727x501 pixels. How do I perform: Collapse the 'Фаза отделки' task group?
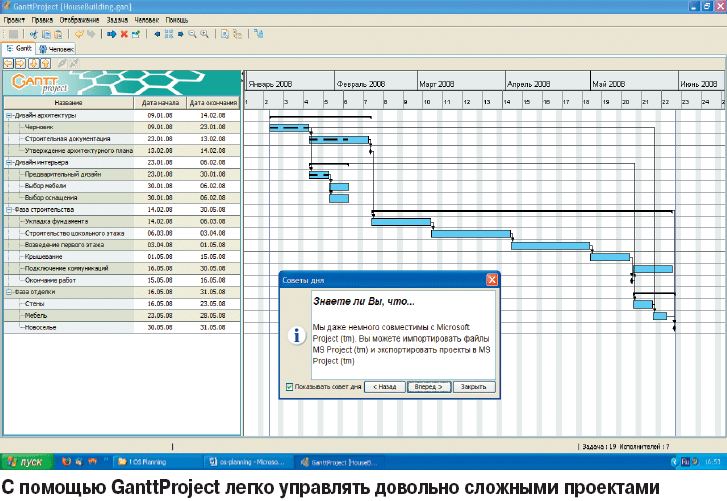point(7,292)
